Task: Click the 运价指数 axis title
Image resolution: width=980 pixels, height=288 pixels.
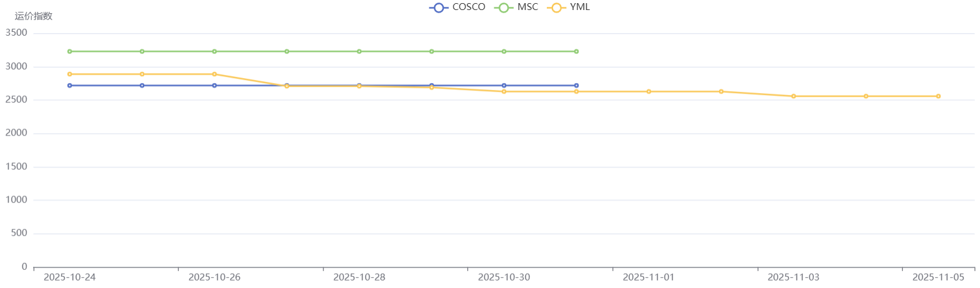Action: coord(34,16)
